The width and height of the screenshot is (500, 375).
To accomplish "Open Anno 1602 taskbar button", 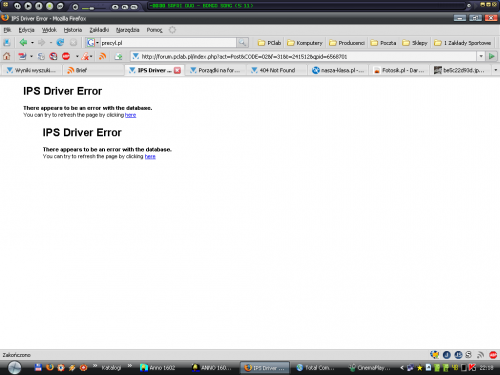I will [162, 368].
